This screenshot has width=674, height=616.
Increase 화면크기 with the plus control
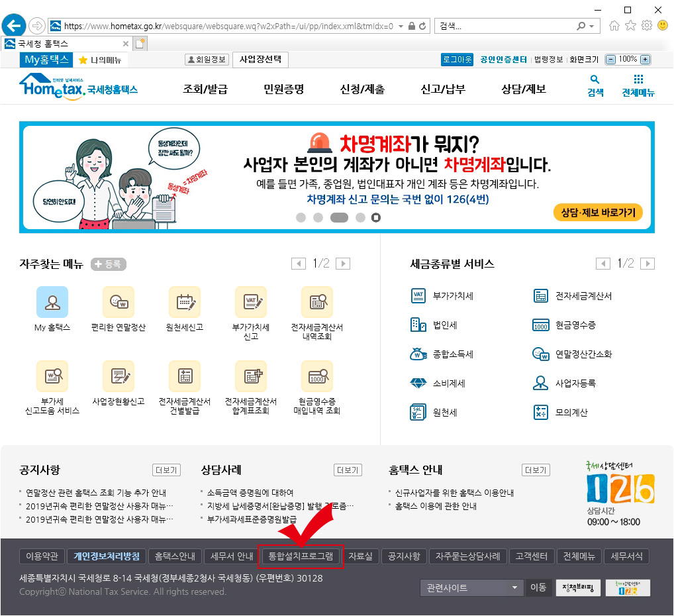646,58
